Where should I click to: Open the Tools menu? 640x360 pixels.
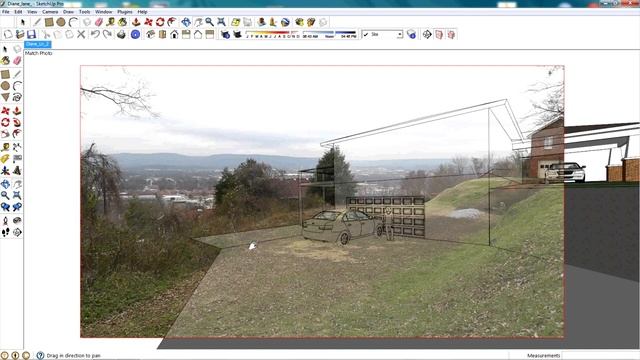click(x=84, y=12)
